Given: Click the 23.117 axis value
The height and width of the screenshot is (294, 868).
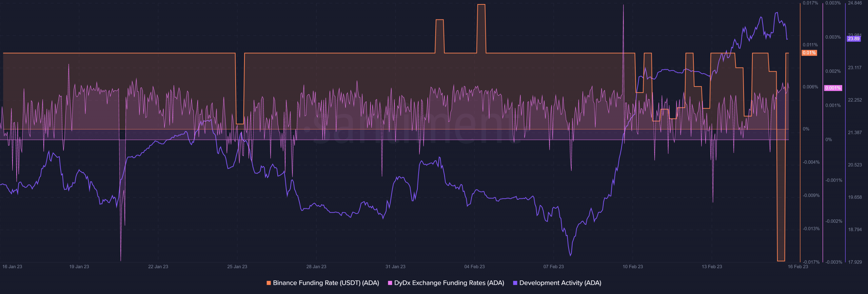Looking at the screenshot, I should pyautogui.click(x=855, y=68).
